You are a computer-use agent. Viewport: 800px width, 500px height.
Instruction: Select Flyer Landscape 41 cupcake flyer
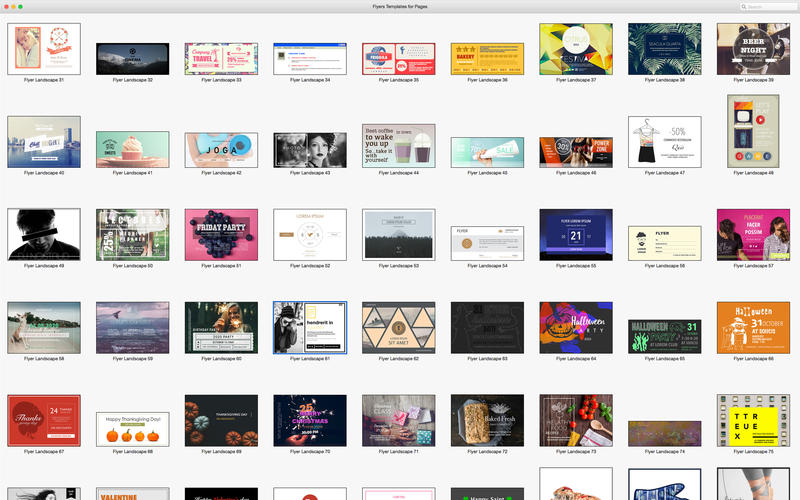click(133, 149)
